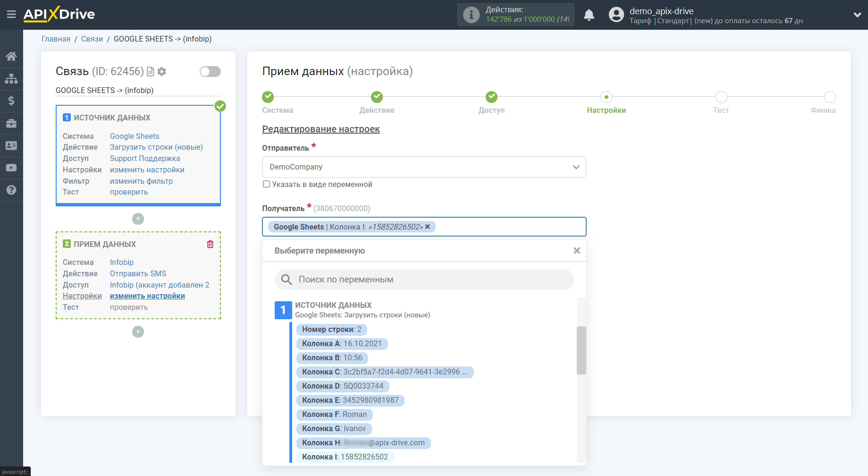
Task: Click the 'Поиск по переменным' search field
Action: (424, 280)
